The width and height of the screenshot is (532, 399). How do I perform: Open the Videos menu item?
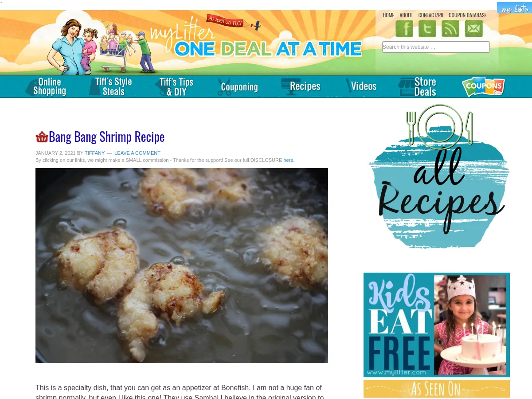coord(361,86)
